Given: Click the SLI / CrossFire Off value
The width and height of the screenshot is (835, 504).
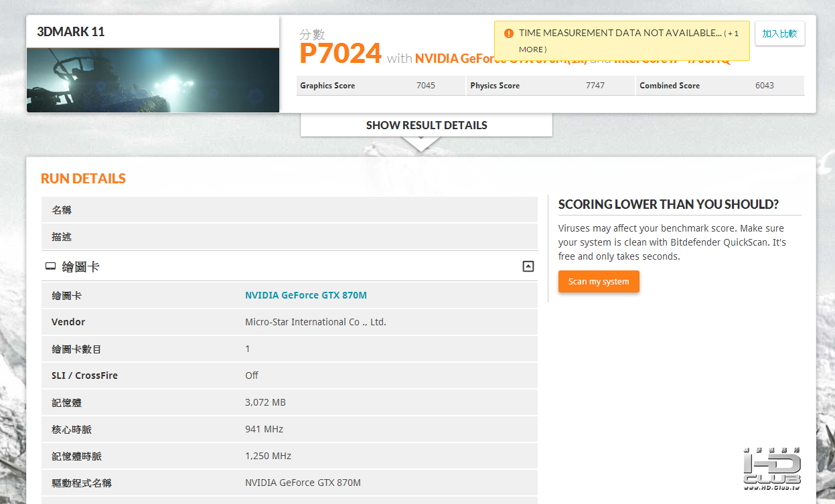Looking at the screenshot, I should tap(252, 375).
